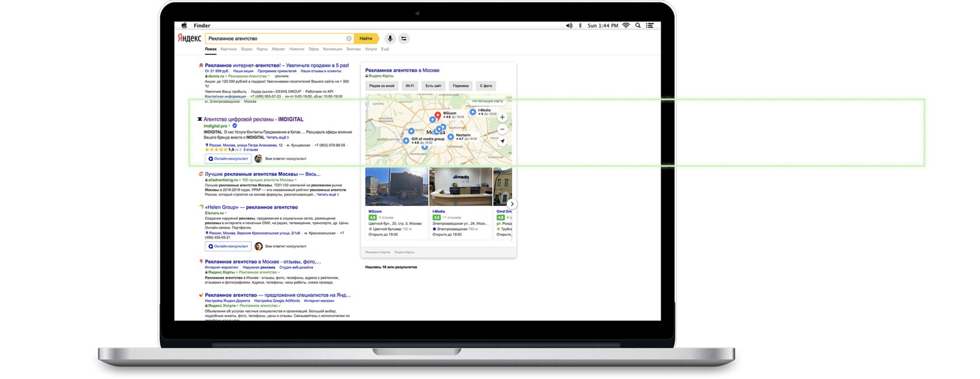
Task: Click Helen Group Онлайн-консультант button
Action: 228,246
